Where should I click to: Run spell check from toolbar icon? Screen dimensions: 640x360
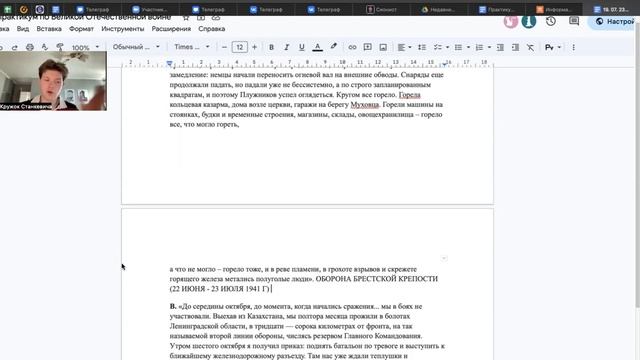point(44,47)
